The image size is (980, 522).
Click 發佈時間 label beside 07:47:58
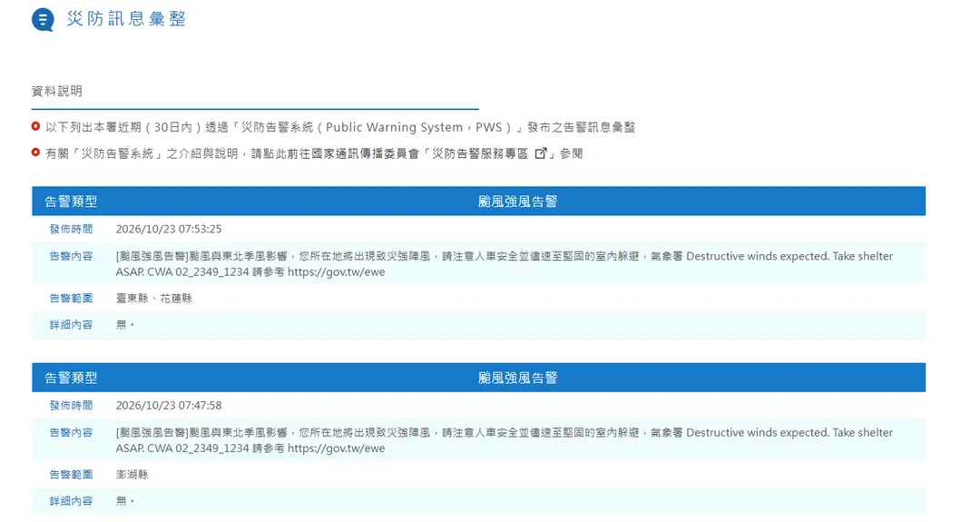pyautogui.click(x=72, y=406)
